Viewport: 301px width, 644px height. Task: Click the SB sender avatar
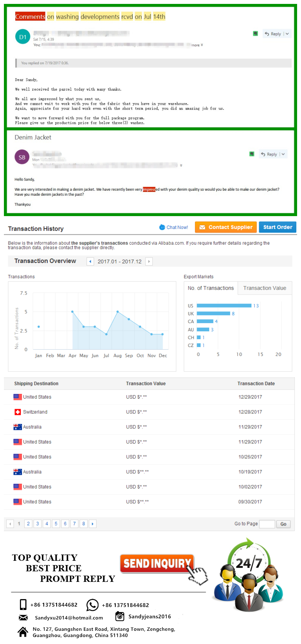coord(22,157)
